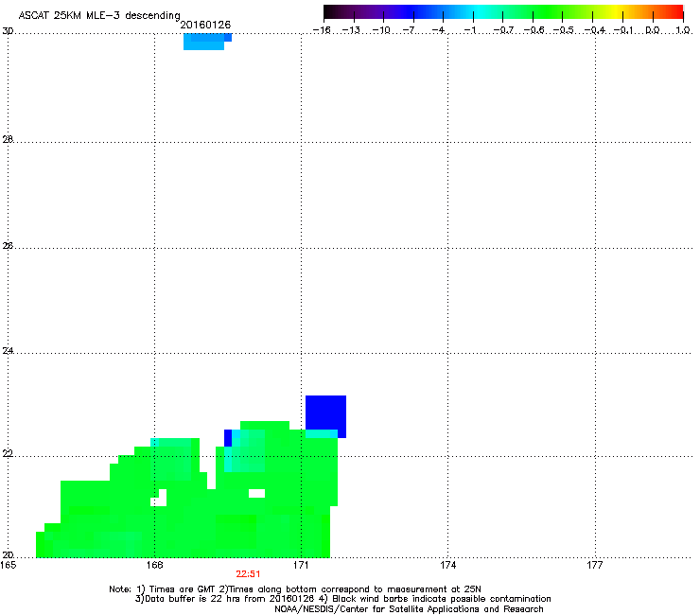Click the longitude axis label 171
This screenshot has width=700, height=615.
tap(301, 565)
